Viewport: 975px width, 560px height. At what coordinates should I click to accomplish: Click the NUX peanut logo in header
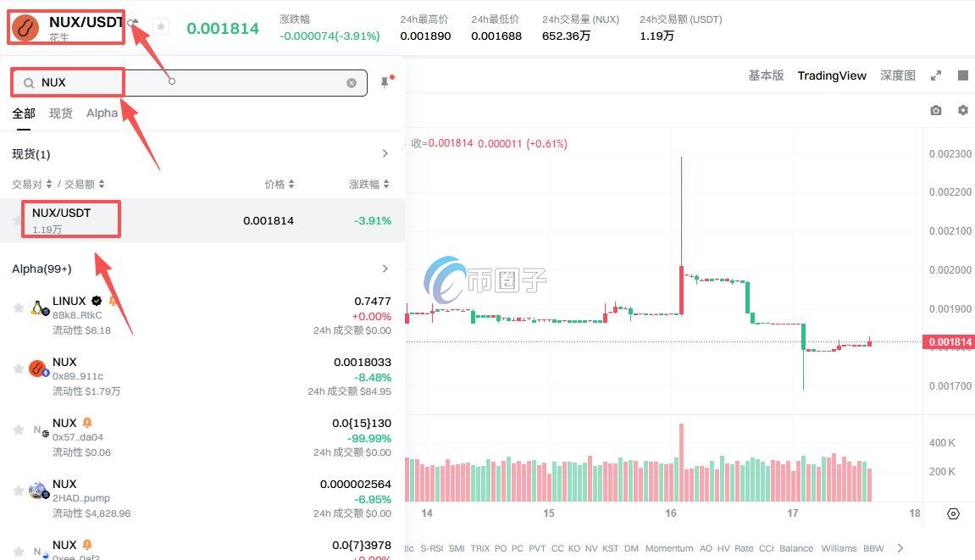(x=25, y=28)
